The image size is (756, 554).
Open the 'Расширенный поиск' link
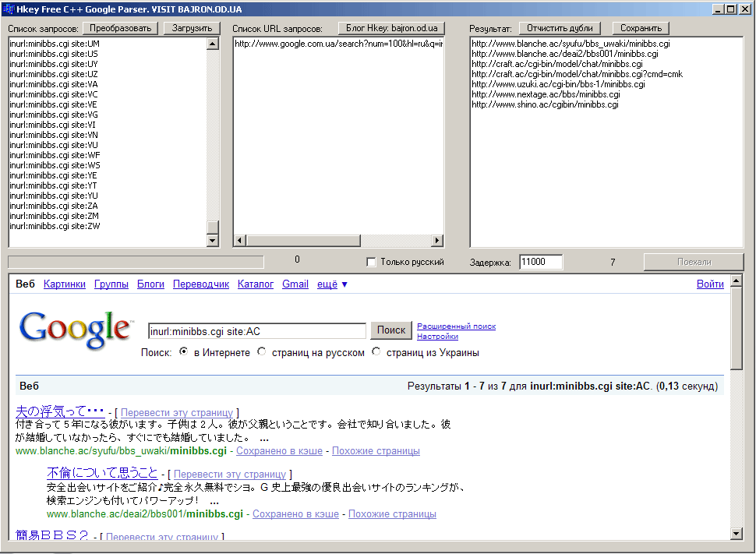(x=456, y=326)
